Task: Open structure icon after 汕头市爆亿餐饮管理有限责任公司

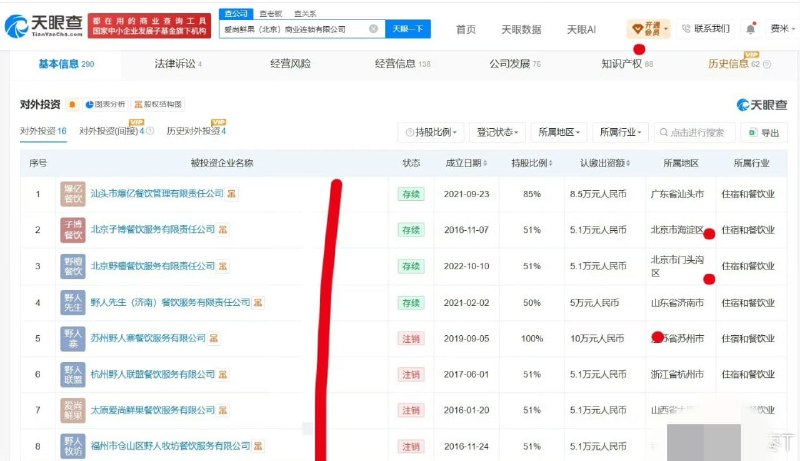Action: 232,194
